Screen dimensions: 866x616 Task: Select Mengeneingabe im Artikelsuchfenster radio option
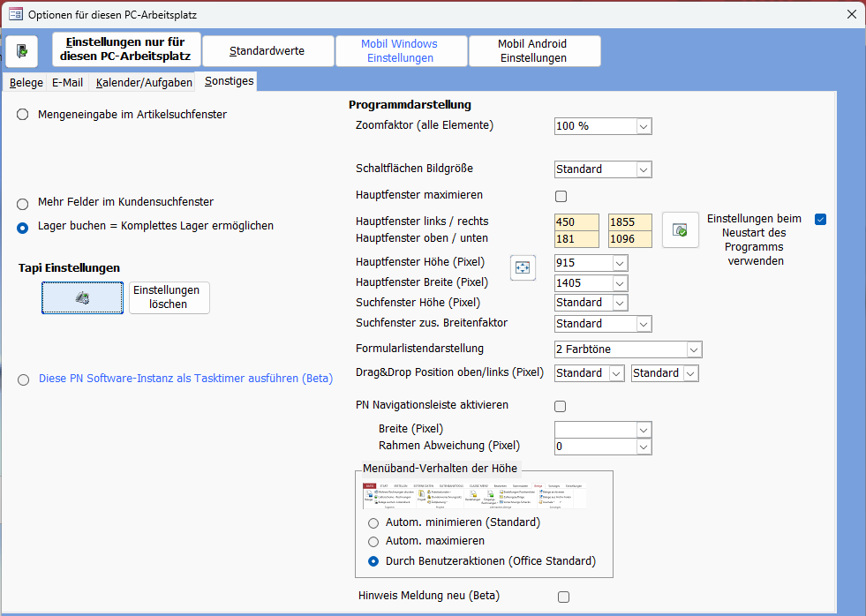(x=23, y=114)
